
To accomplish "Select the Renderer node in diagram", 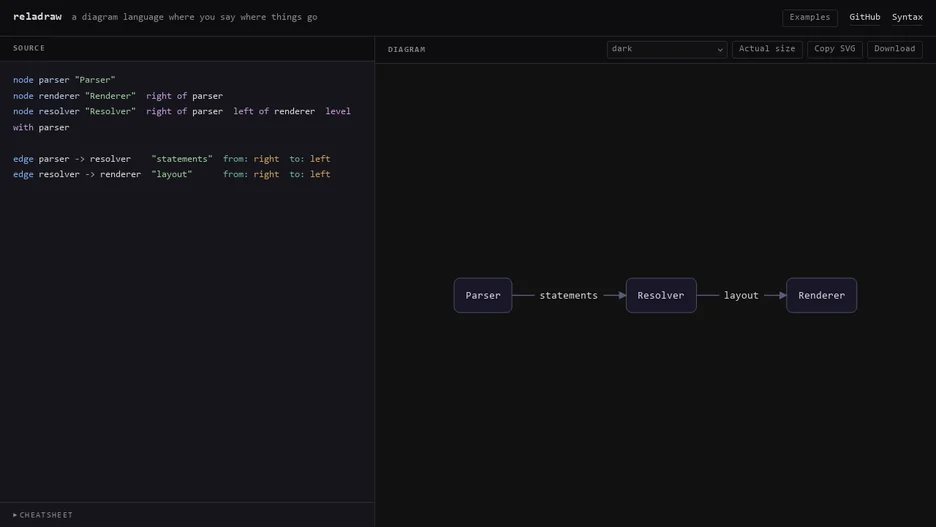I will click(821, 295).
